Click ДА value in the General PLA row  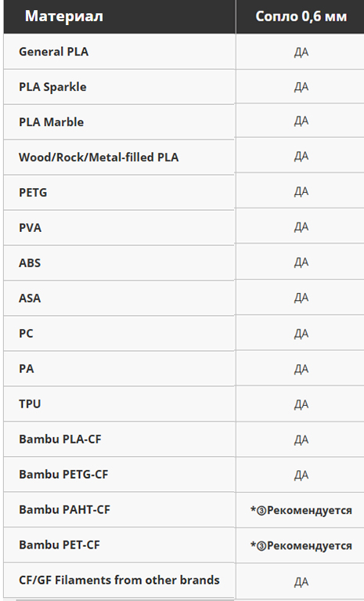point(301,52)
